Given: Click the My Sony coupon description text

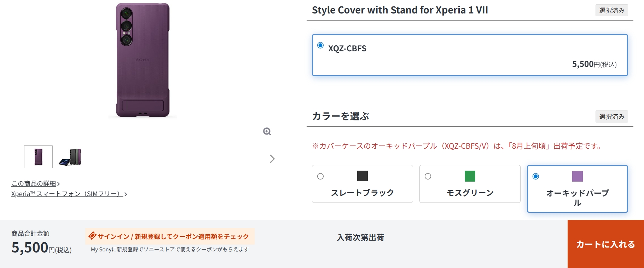Looking at the screenshot, I should click(x=170, y=250).
